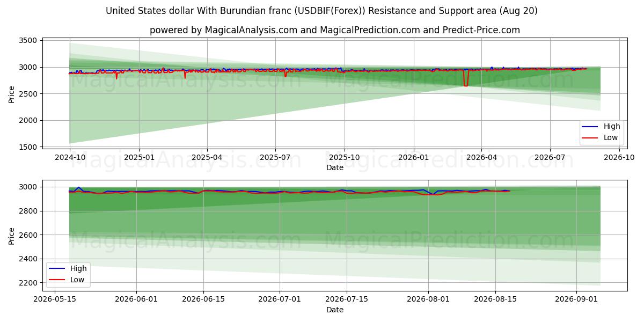Click the upper chart 'Price' axis label
Viewport: 644px width, 322px height.
[12, 94]
